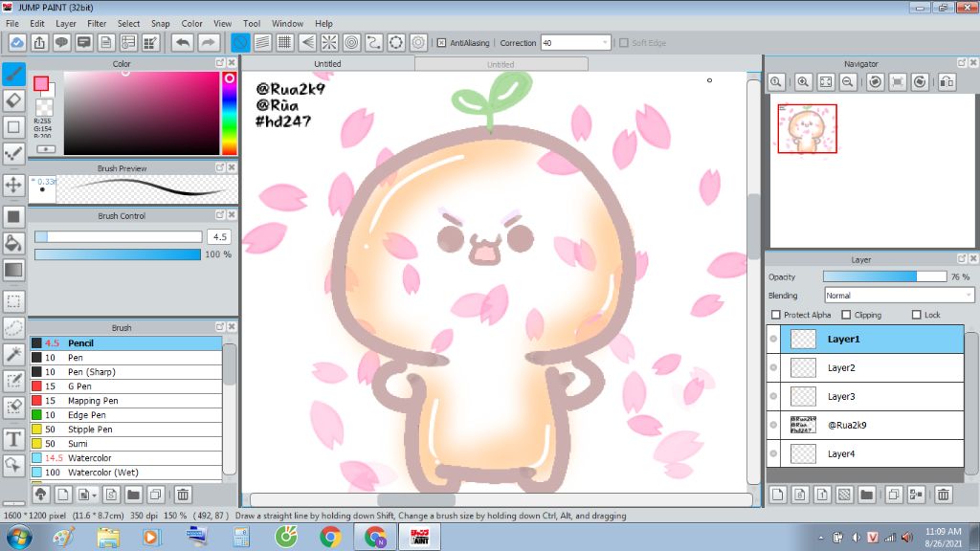The height and width of the screenshot is (551, 980).
Task: Open Chrome from the taskbar
Action: click(330, 538)
